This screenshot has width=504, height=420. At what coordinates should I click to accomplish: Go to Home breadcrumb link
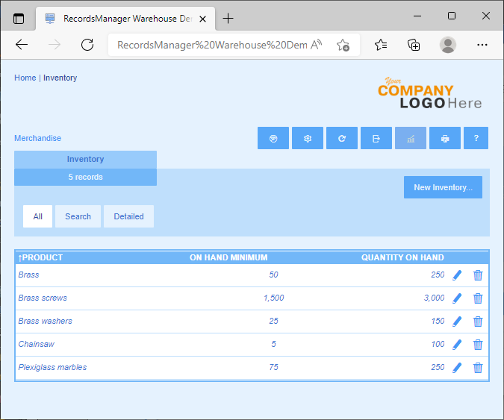coord(25,78)
